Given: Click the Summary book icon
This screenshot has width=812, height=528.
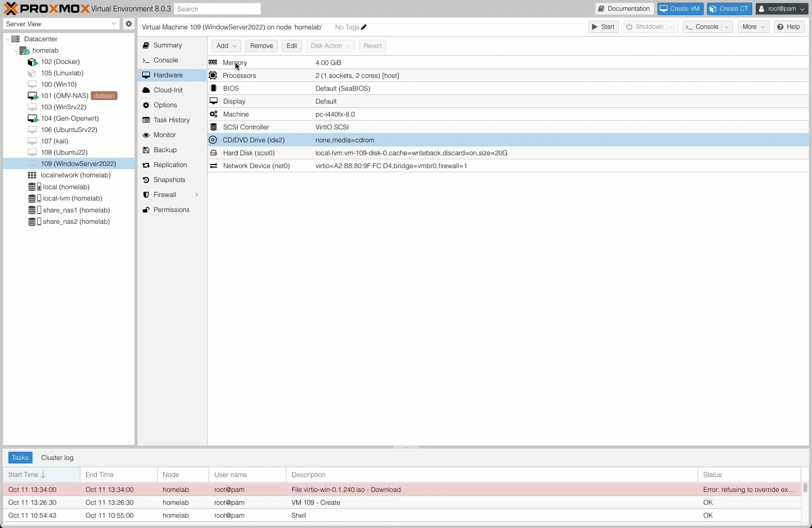Looking at the screenshot, I should tap(146, 45).
